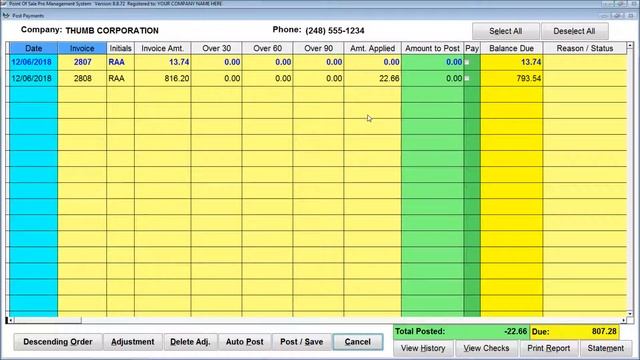Sort by the Invoice column header
Viewport: 640px width, 360px height.
82,48
